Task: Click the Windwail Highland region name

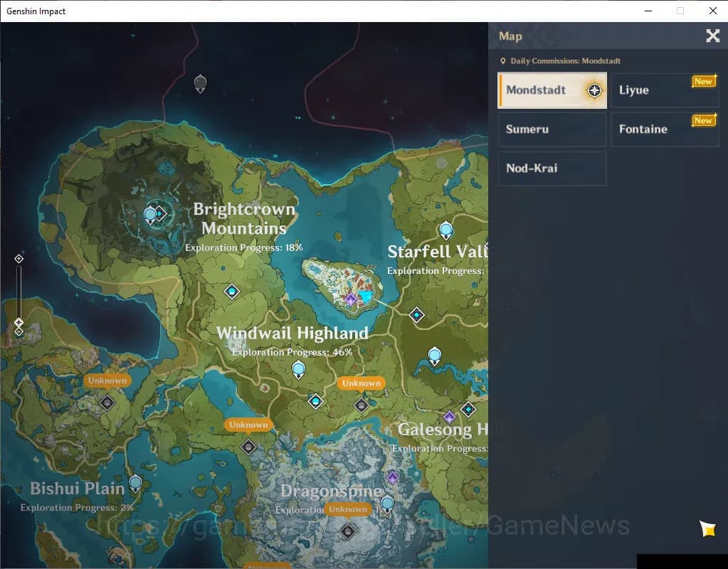Action: [x=292, y=334]
